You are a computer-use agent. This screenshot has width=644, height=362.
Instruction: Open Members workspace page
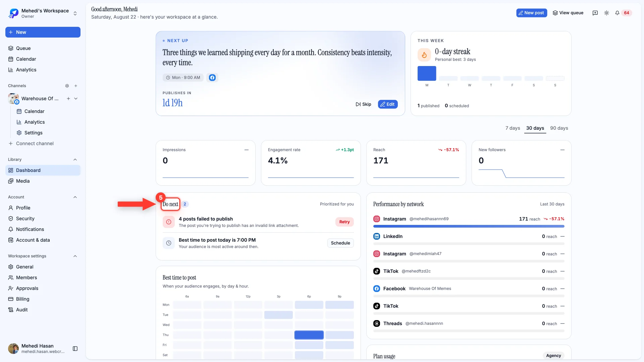(x=43, y=278)
